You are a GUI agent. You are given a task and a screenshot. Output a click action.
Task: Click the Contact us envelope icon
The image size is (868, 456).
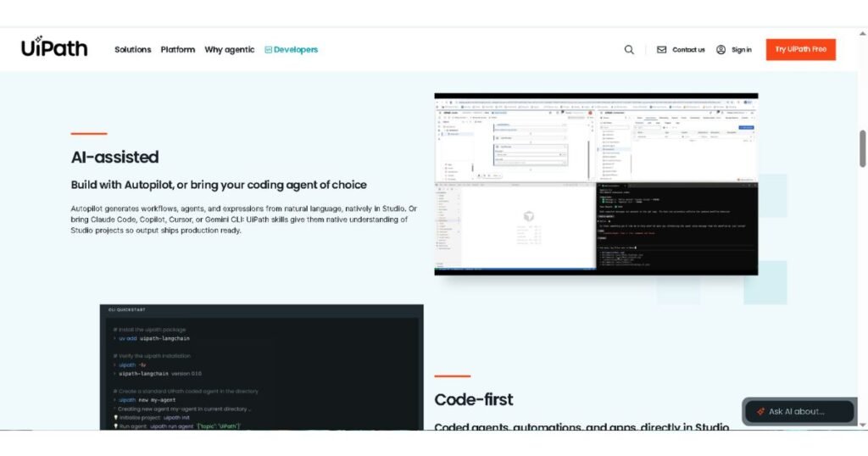661,49
